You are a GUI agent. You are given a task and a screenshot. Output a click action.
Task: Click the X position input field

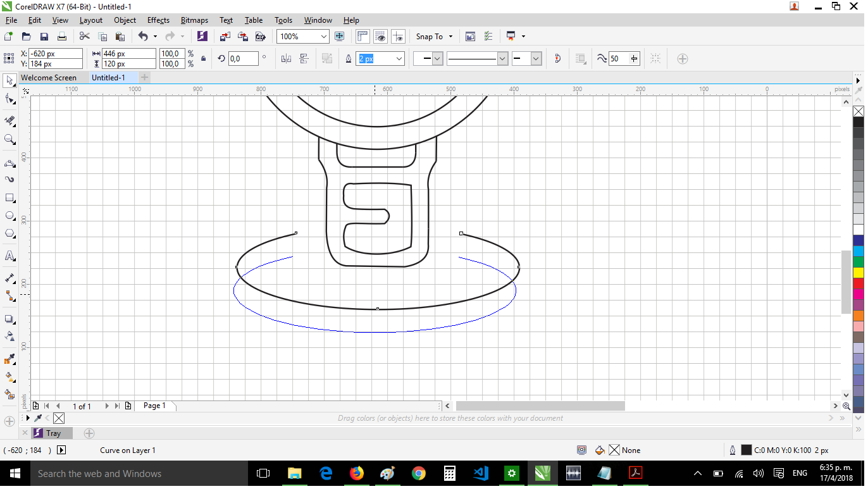[56, 54]
